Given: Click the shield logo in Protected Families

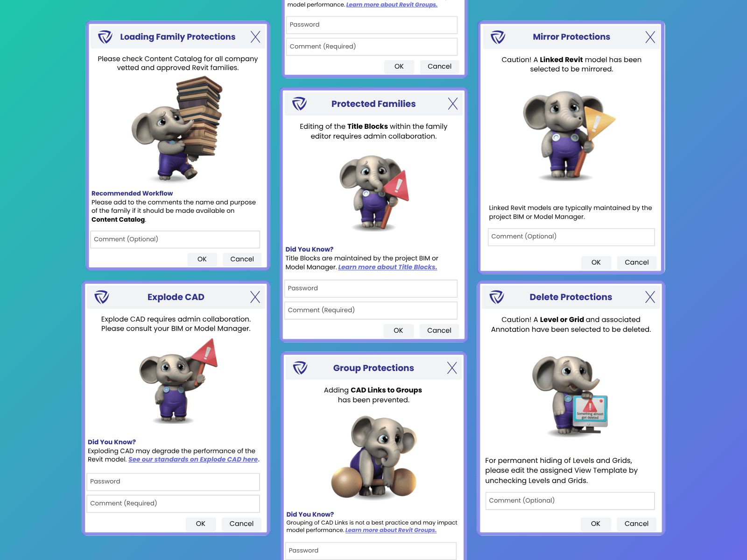Looking at the screenshot, I should pos(299,104).
